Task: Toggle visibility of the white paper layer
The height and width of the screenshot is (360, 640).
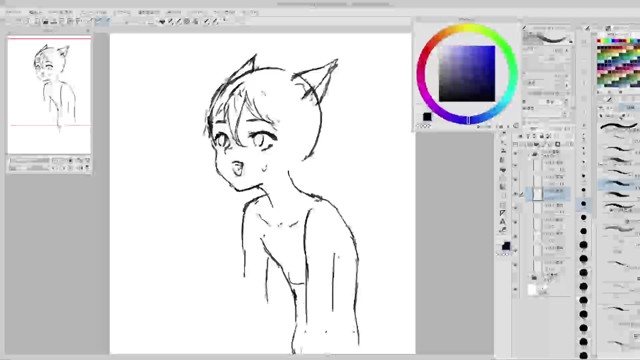Action: tap(516, 289)
